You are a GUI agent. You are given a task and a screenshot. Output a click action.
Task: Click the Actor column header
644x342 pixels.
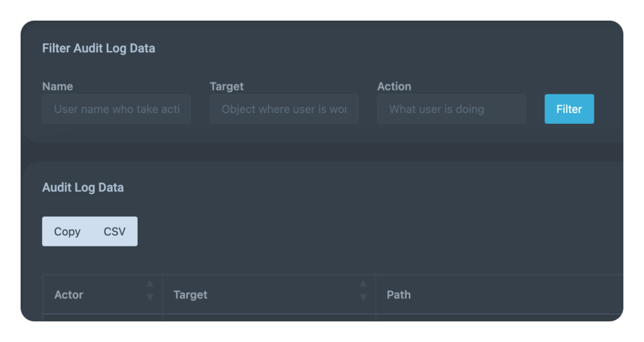point(69,294)
